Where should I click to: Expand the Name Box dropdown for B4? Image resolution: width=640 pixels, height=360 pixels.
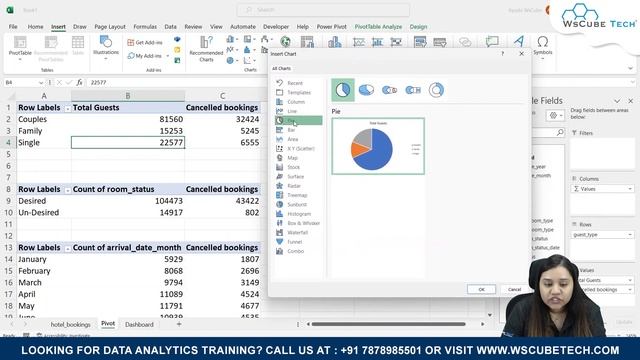(41, 82)
